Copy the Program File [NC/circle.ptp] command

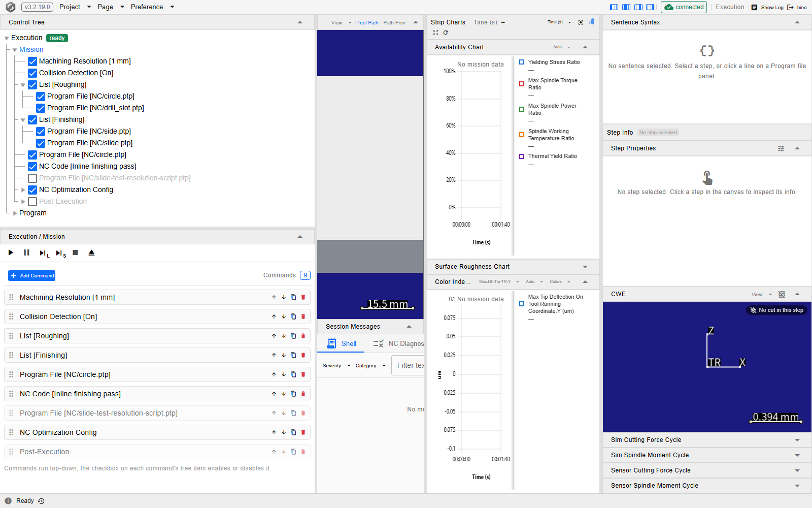(x=293, y=374)
